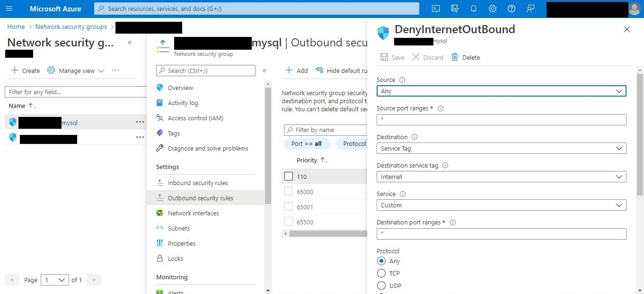Open ellipsis menu for second NSG row
The width and height of the screenshot is (644, 294).
click(x=140, y=137)
